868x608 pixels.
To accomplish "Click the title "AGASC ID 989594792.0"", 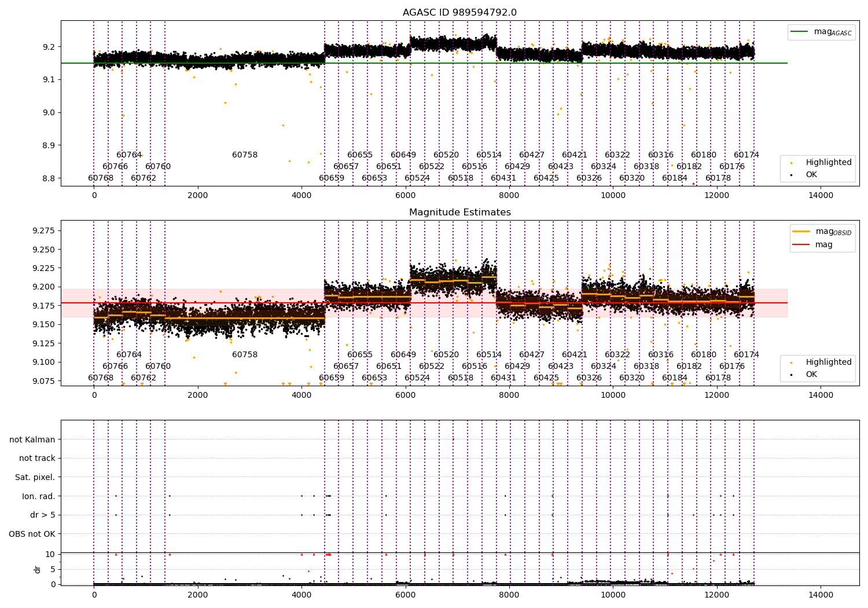I will coord(459,13).
